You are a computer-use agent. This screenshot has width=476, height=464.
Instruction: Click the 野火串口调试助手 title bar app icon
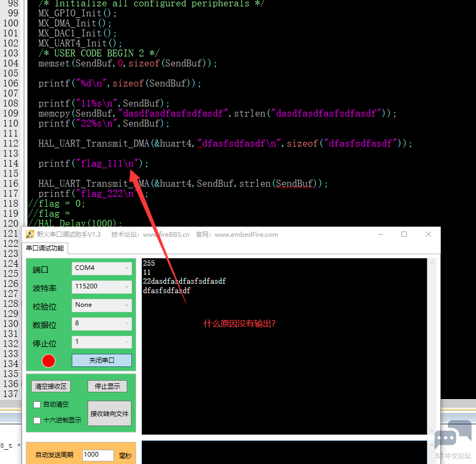pos(31,234)
